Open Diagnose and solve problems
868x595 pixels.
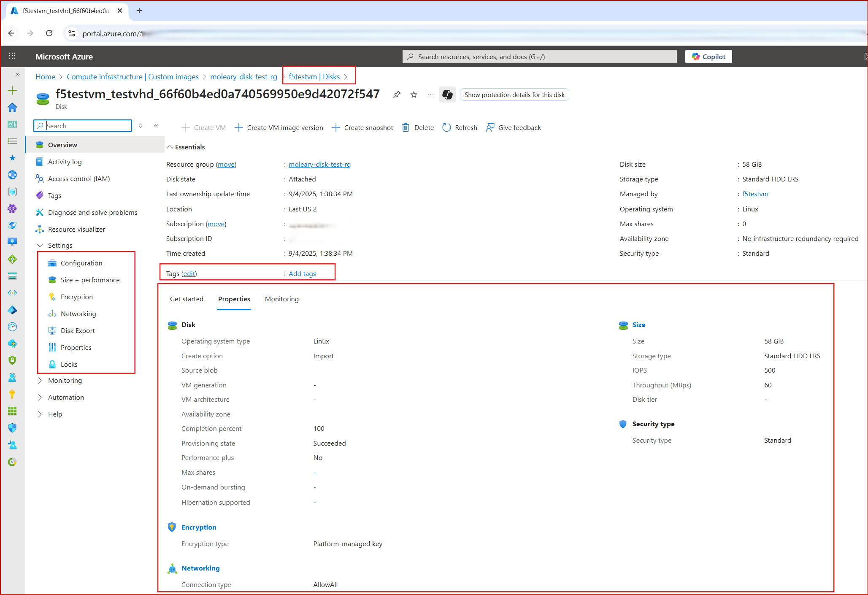pyautogui.click(x=92, y=212)
